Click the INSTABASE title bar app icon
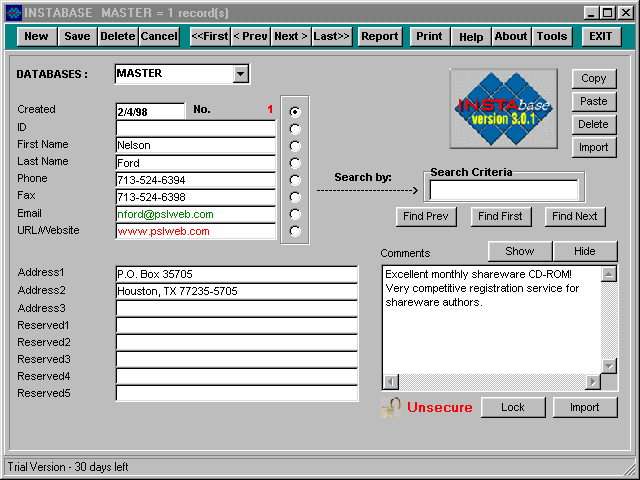The height and width of the screenshot is (480, 640). pyautogui.click(x=13, y=13)
